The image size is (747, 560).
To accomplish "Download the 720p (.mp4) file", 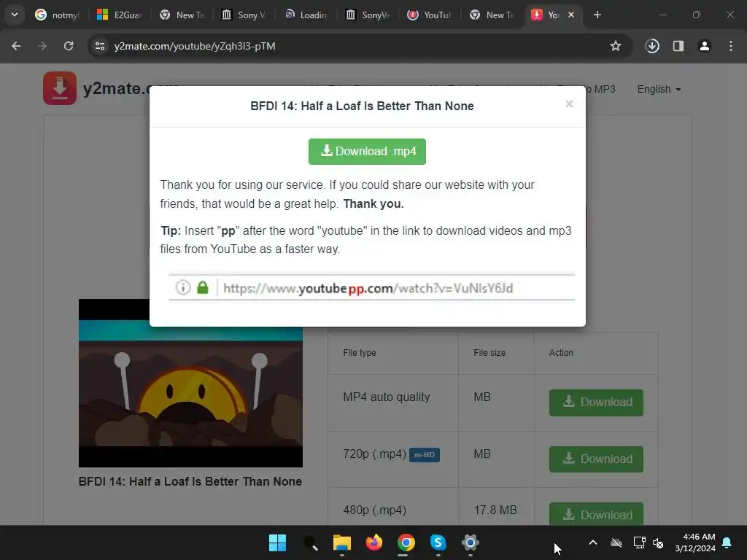I will point(596,459).
